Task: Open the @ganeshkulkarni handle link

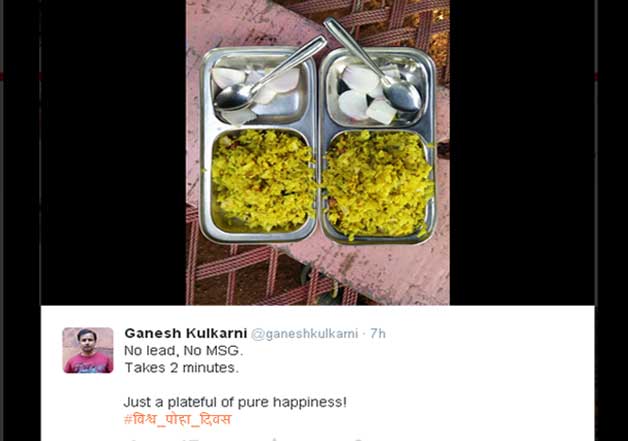Action: (304, 334)
